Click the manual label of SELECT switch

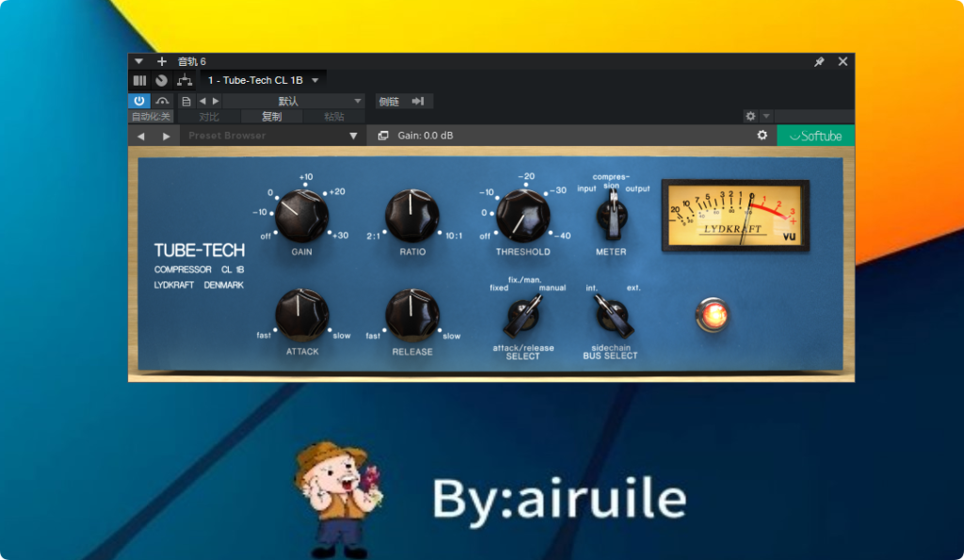pos(552,288)
